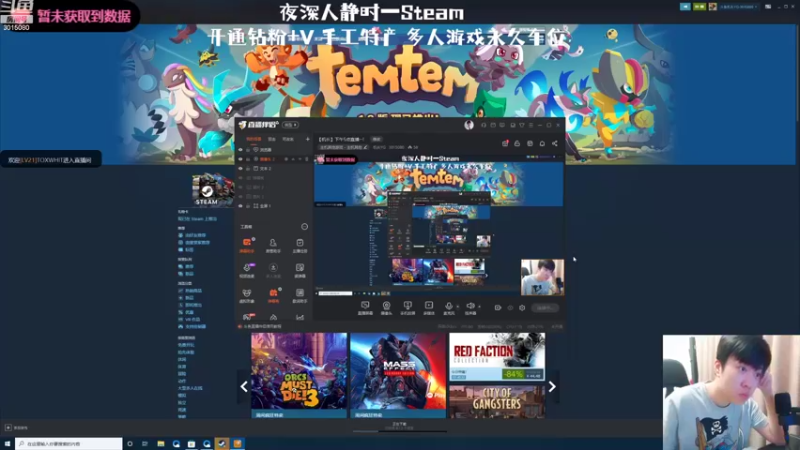Toggle visibility eye for the 图片 2 source

click(x=241, y=187)
